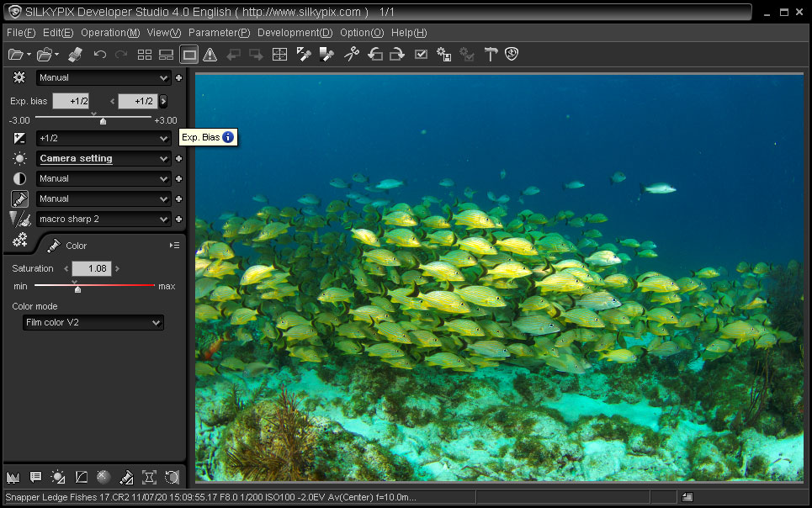
Task: Click the highlight warning triangle icon
Action: click(x=210, y=55)
